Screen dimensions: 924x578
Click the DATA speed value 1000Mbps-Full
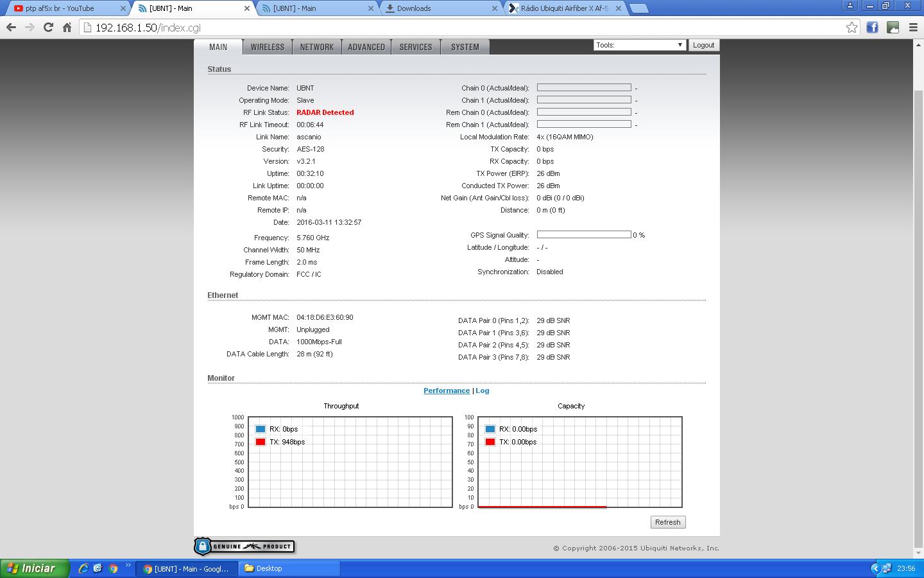(319, 342)
